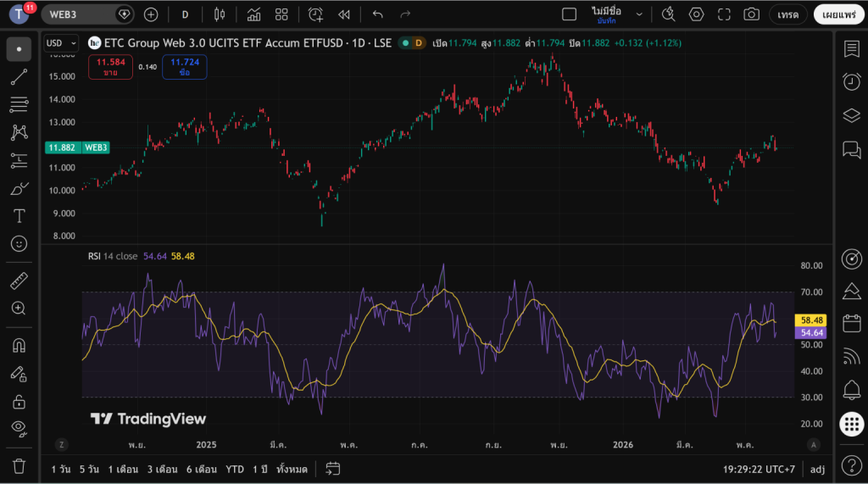
Task: Create an alert from top toolbar
Action: (x=315, y=14)
